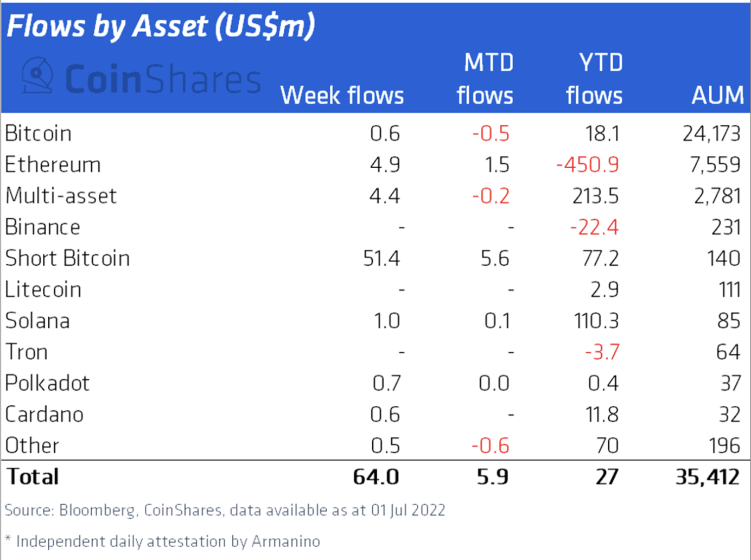This screenshot has width=751, height=560.
Task: Click the CoinShares watermark text
Action: coord(163,79)
